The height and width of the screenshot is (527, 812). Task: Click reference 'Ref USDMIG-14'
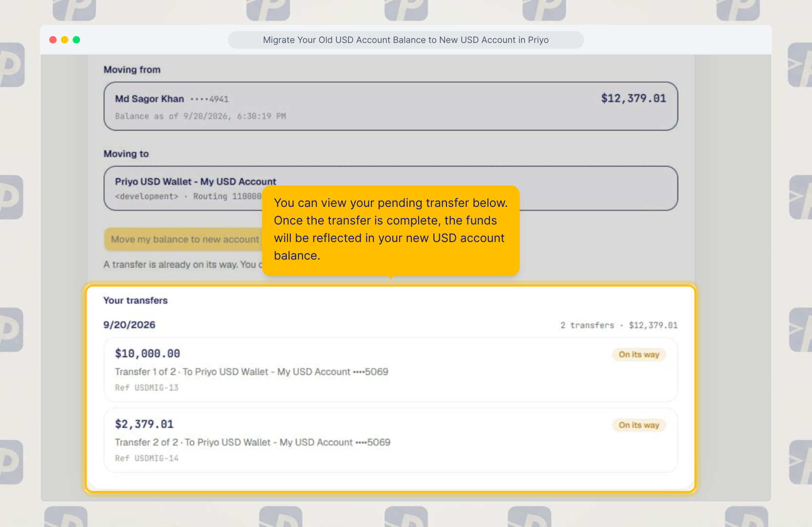pyautogui.click(x=147, y=459)
